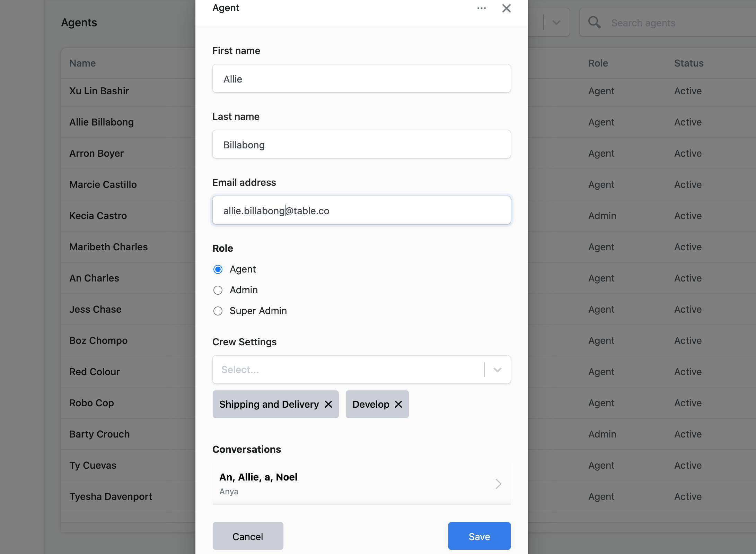
Task: Open the Crew Settings Select... combo box
Action: (x=361, y=370)
